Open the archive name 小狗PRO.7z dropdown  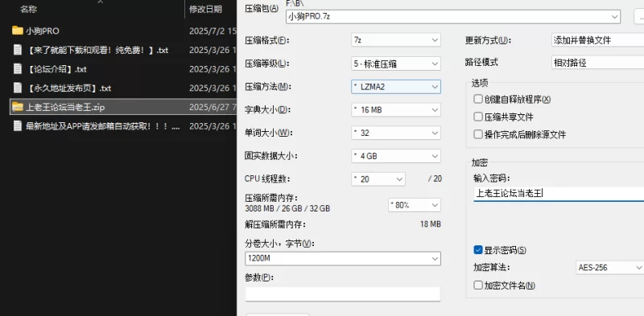pyautogui.click(x=453, y=17)
